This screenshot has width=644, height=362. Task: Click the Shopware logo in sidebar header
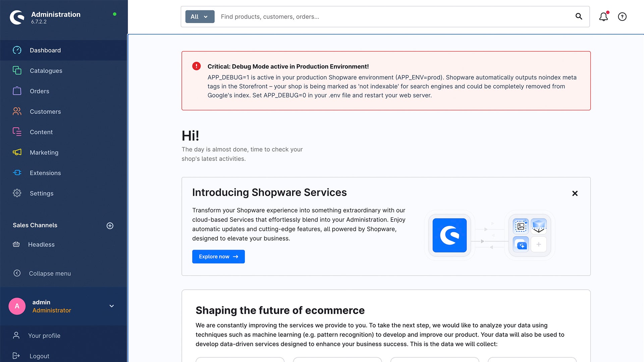pos(17,17)
